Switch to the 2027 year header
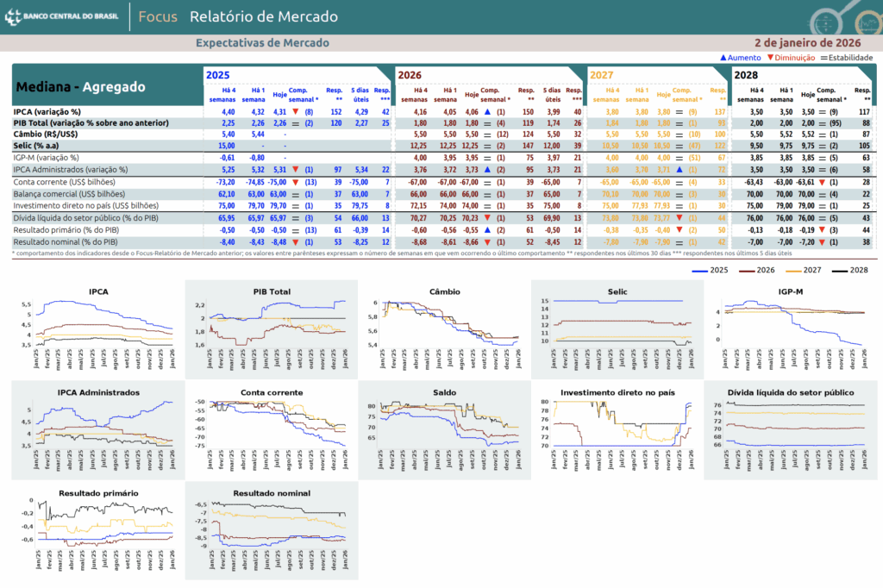 [601, 76]
